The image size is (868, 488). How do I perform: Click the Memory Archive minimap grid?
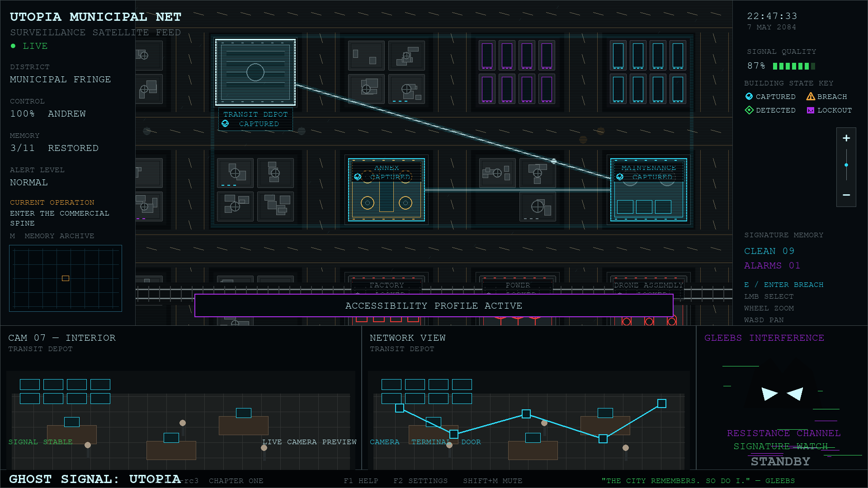[66, 278]
